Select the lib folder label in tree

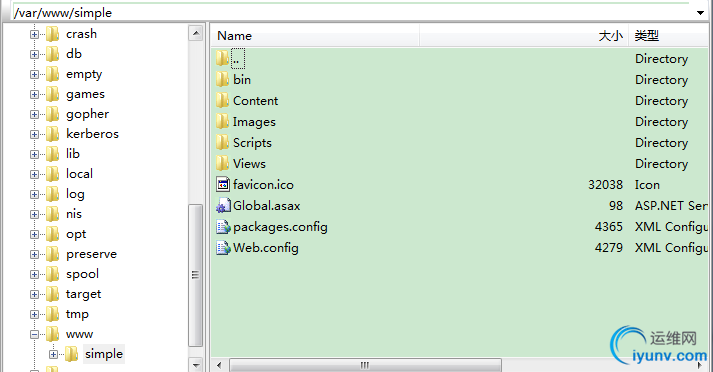coord(73,154)
